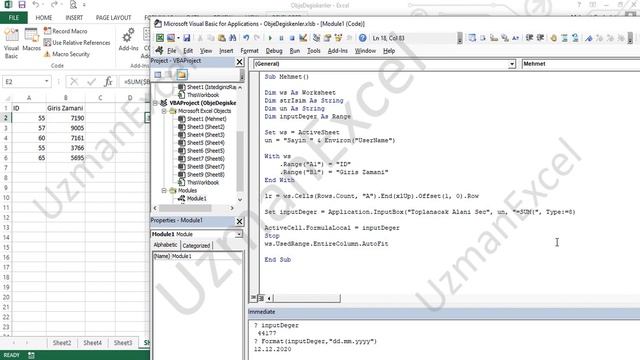This screenshot has height=360, width=640.
Task: Click the Outdent icon on Edit toolbar
Action: click(540, 38)
